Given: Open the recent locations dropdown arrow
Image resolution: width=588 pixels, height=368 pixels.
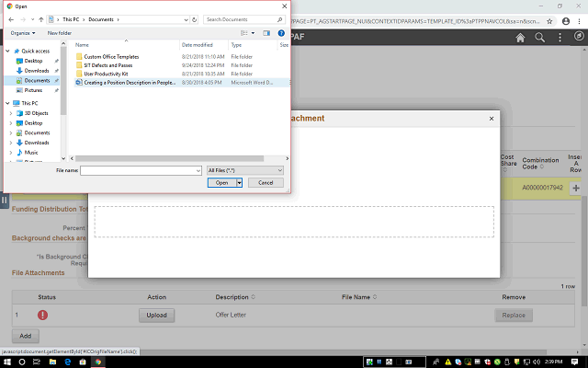Looking at the screenshot, I should 33,19.
